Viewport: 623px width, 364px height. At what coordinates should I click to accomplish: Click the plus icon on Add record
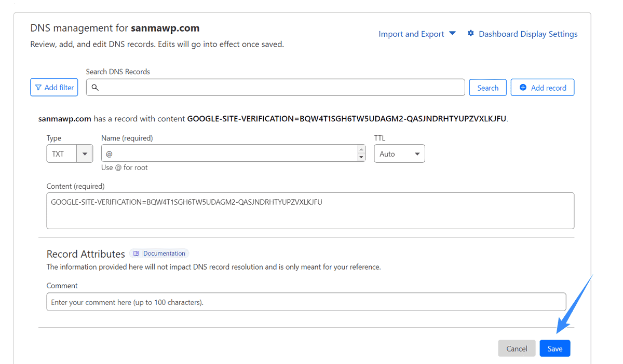coord(523,88)
